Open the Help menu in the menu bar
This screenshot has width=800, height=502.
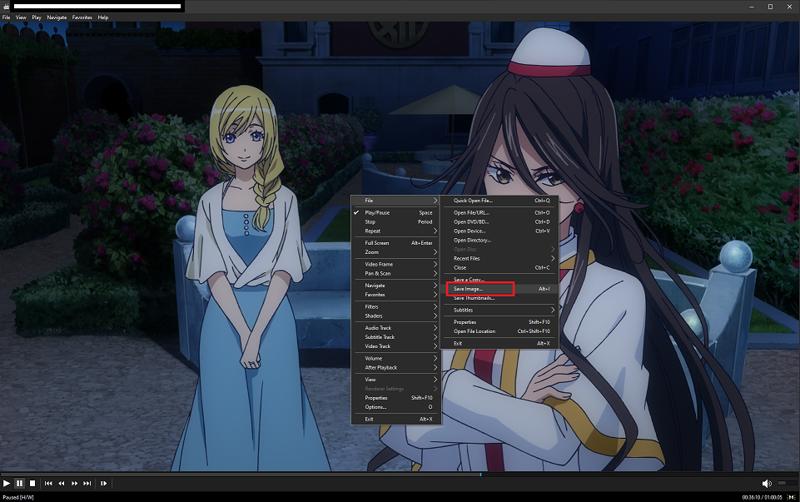pyautogui.click(x=103, y=17)
